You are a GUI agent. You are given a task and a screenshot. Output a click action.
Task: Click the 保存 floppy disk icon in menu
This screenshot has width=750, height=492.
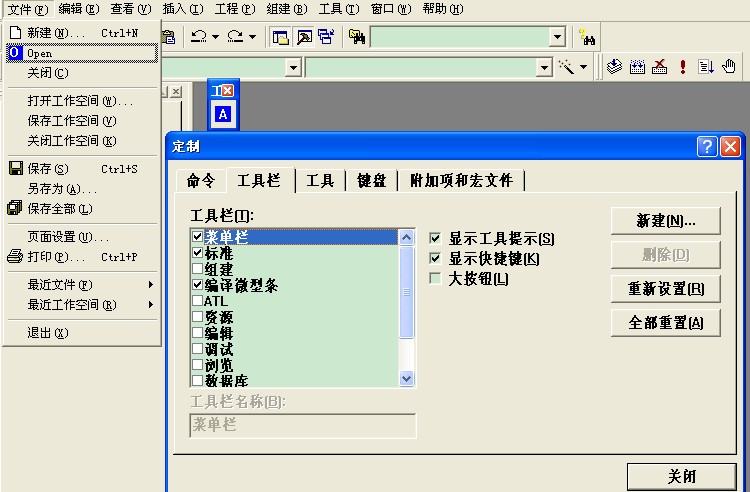[x=16, y=168]
